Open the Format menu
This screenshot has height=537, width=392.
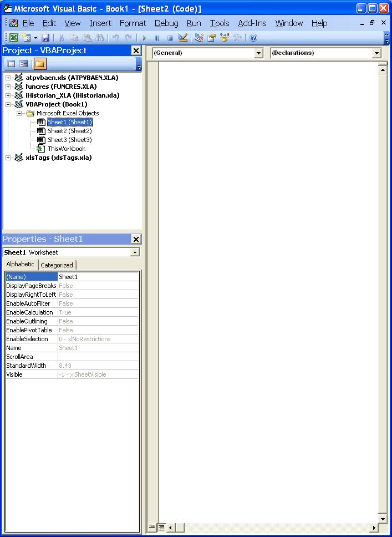point(133,23)
